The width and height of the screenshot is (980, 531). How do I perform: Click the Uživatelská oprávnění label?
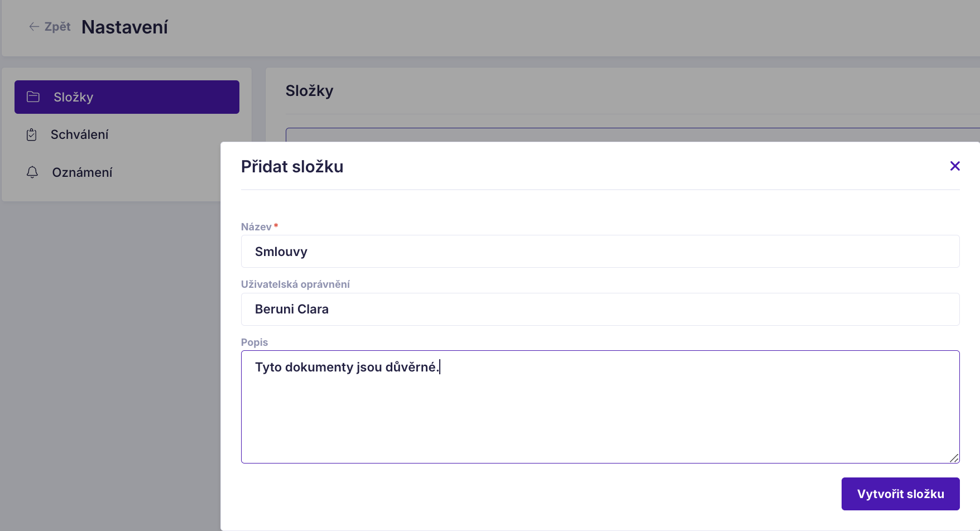pos(295,284)
